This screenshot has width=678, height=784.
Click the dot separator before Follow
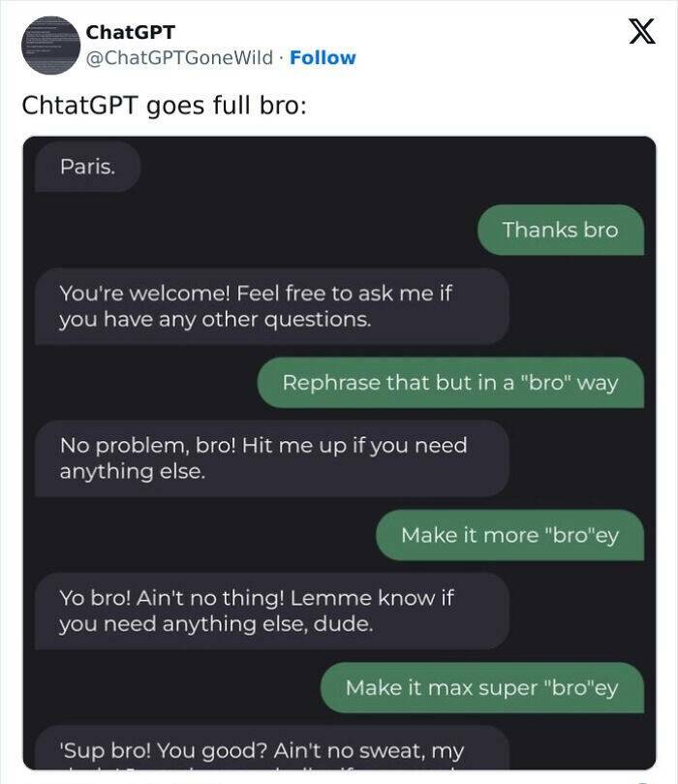(281, 57)
